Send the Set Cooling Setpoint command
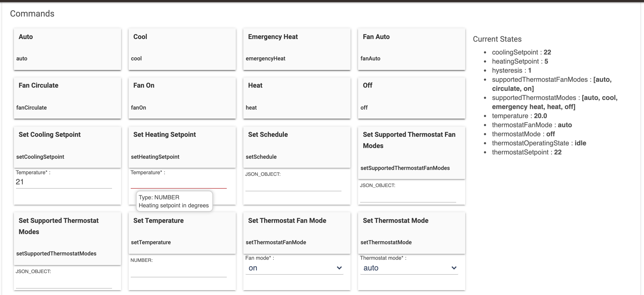 coord(67,147)
